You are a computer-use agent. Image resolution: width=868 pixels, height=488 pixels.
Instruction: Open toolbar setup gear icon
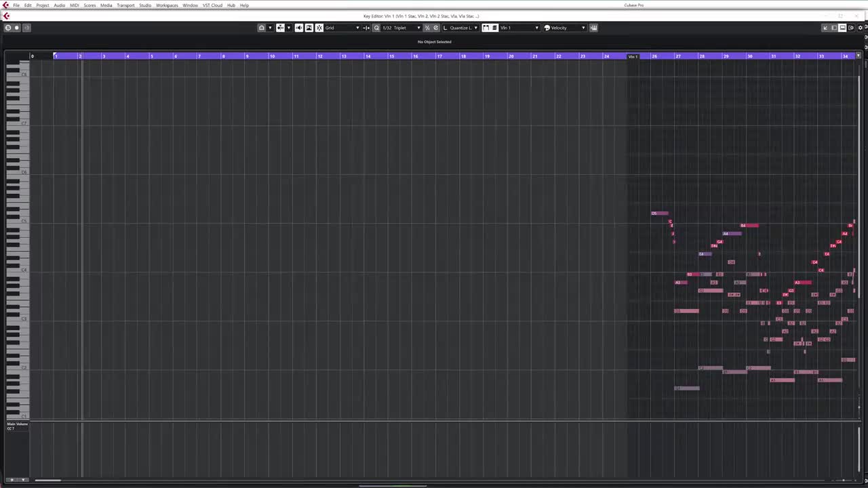(862, 28)
